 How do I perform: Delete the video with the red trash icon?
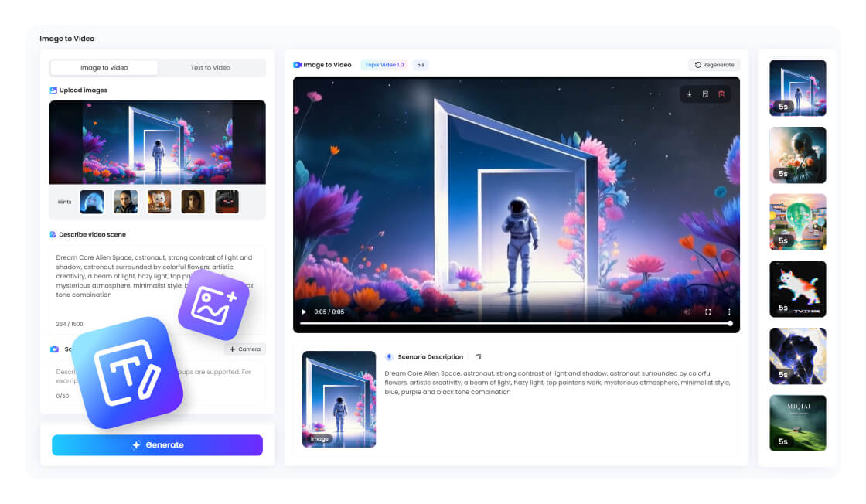(721, 94)
